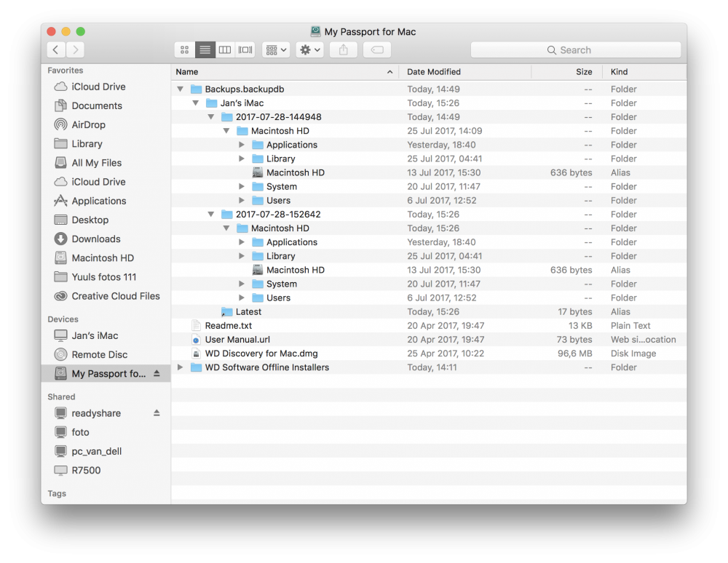The image size is (728, 563).
Task: Switch to Cover Flow view
Action: (245, 49)
